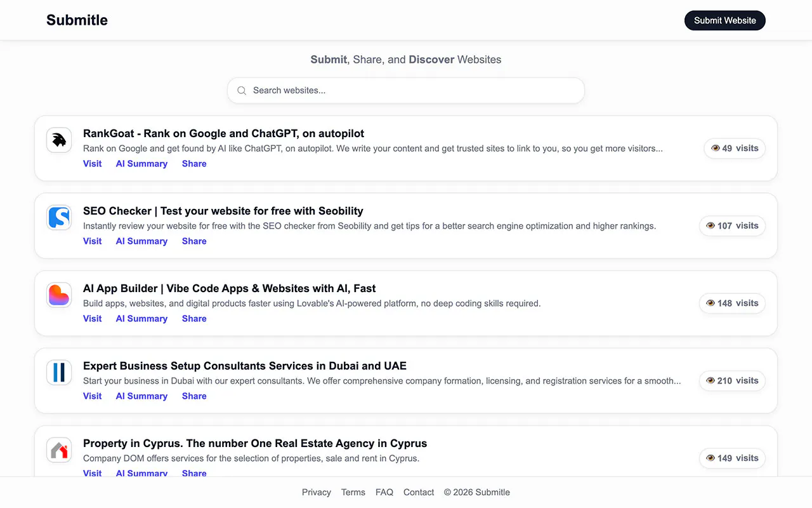Click the Submit, Share, and Discover heading
The image size is (812, 508).
(x=406, y=60)
